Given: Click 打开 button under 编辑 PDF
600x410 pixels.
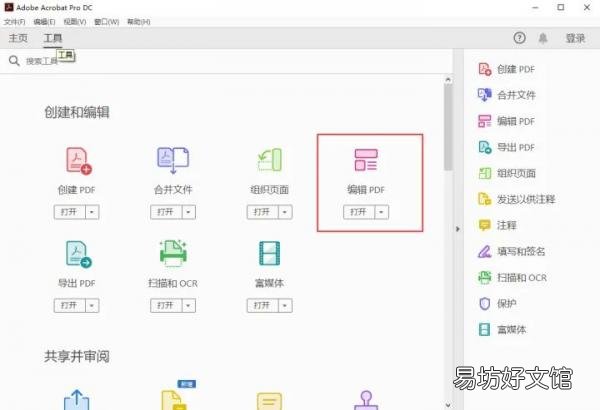Looking at the screenshot, I should (359, 212).
